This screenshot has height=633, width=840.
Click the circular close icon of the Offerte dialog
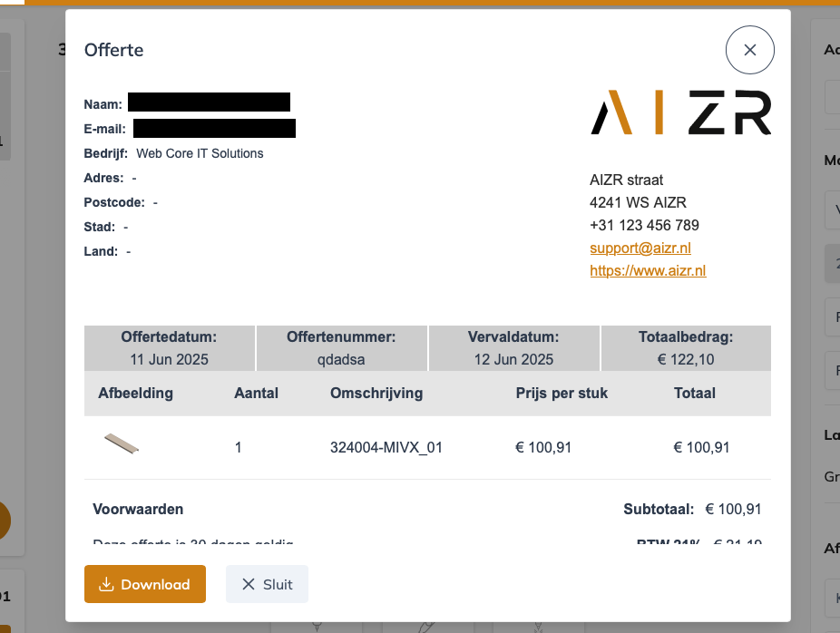click(750, 50)
